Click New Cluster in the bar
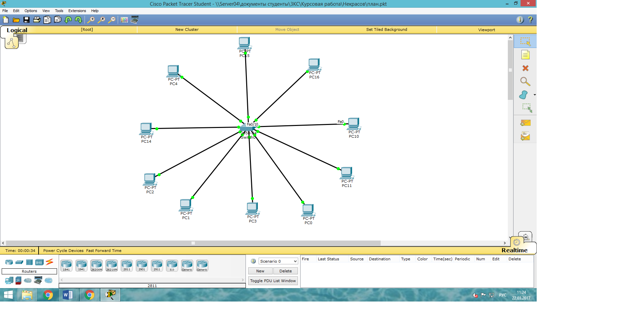Viewport: 644px width, 331px height. (x=187, y=29)
